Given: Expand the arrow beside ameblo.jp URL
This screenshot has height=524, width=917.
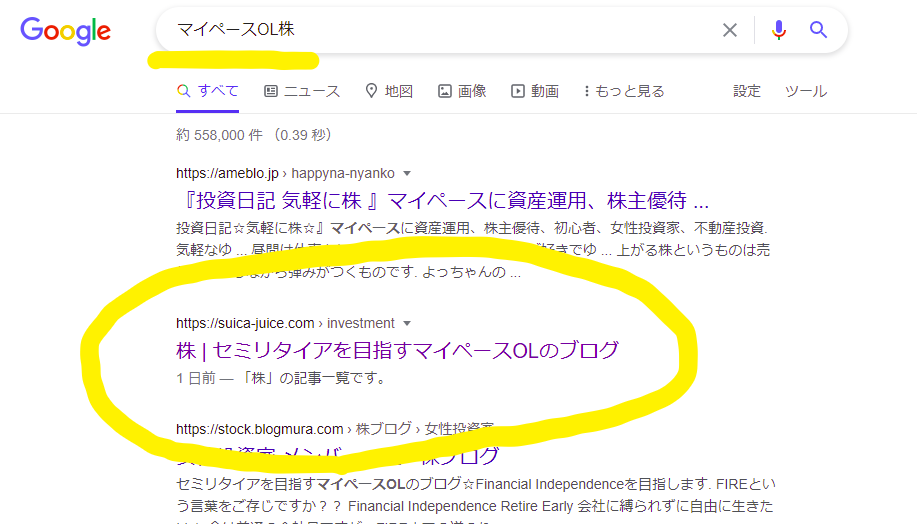Looking at the screenshot, I should 407,173.
